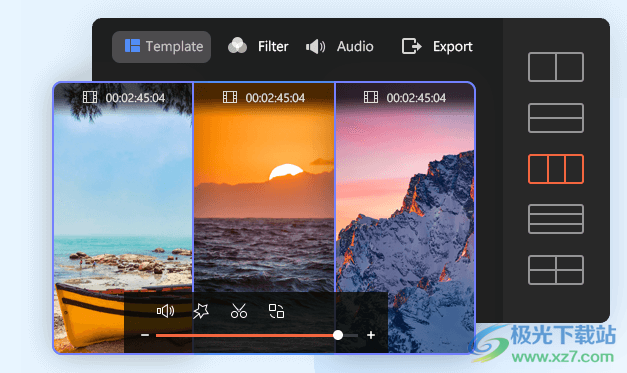Click the minus button beside the slider
Image resolution: width=627 pixels, height=373 pixels.
[145, 335]
